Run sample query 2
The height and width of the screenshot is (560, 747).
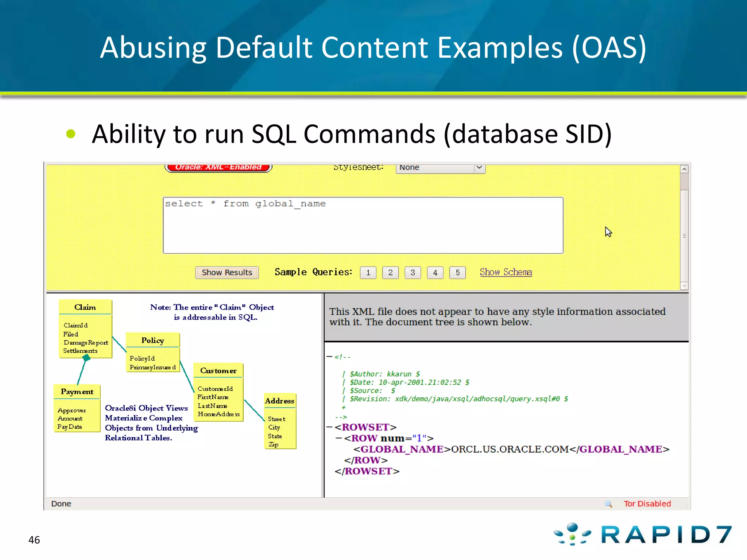pyautogui.click(x=390, y=272)
